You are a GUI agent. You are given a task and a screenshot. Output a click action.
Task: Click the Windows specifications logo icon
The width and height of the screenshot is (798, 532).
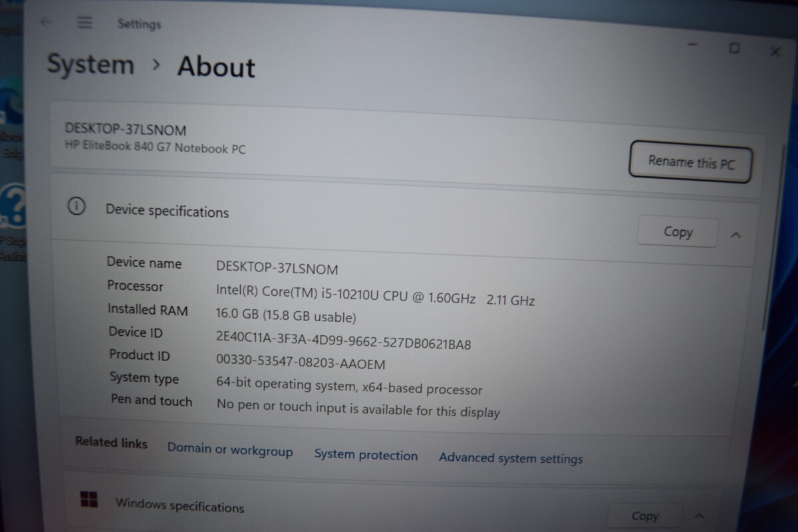(x=88, y=499)
